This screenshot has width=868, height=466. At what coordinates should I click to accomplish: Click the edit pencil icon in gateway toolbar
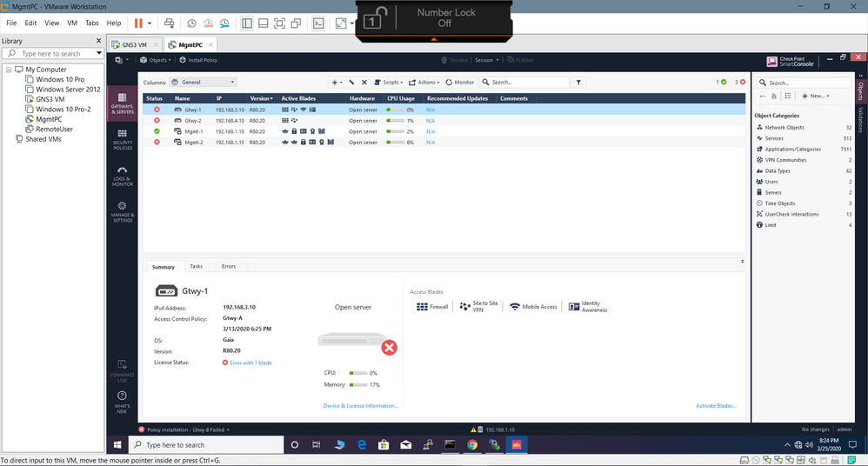352,83
